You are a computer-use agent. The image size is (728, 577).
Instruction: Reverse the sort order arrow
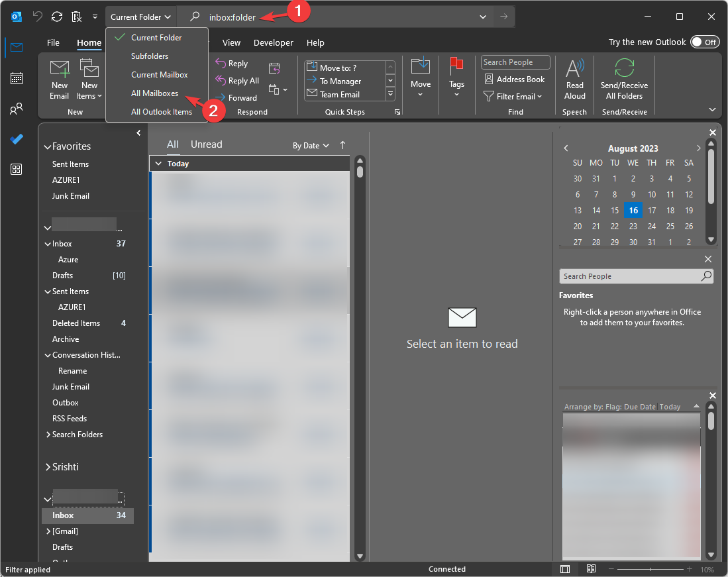pyautogui.click(x=342, y=145)
